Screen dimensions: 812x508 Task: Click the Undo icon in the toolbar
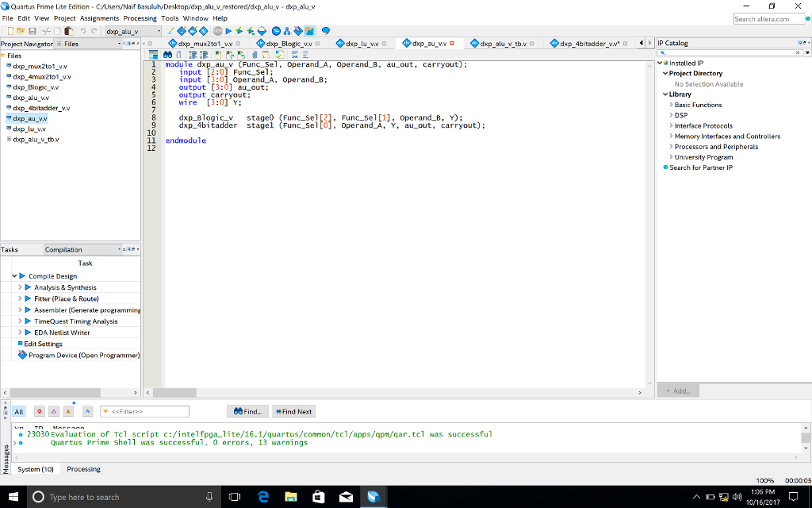tap(83, 30)
